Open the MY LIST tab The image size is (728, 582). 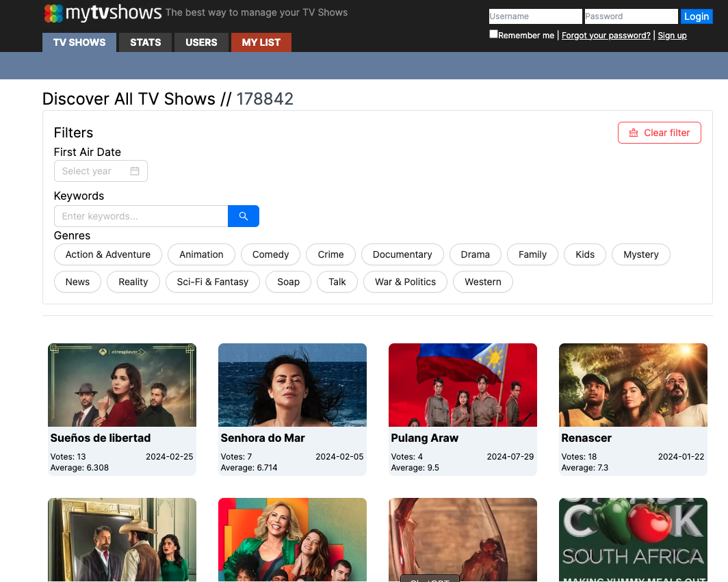tap(261, 42)
